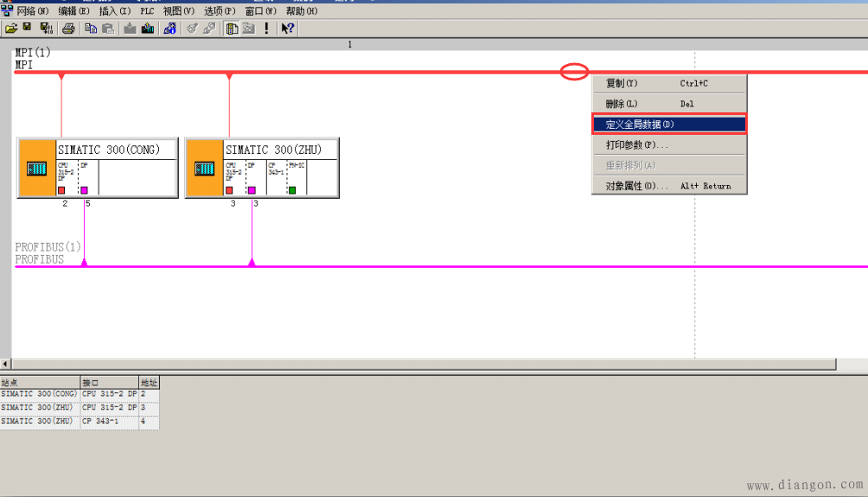Click the blue network info toolbar icon

pos(170,29)
